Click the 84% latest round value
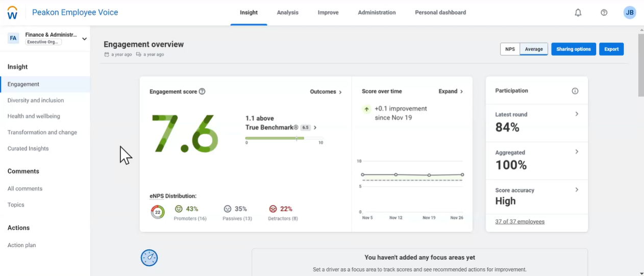 [x=507, y=128]
